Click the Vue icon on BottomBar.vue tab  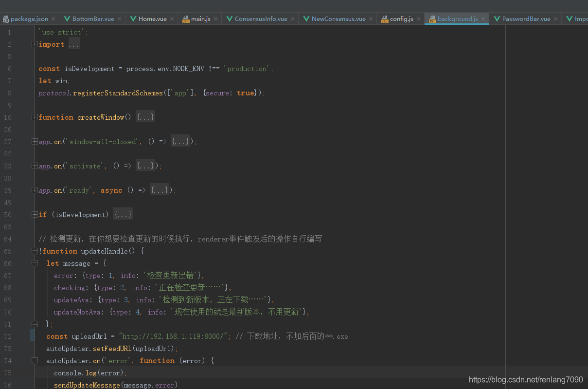[67, 19]
